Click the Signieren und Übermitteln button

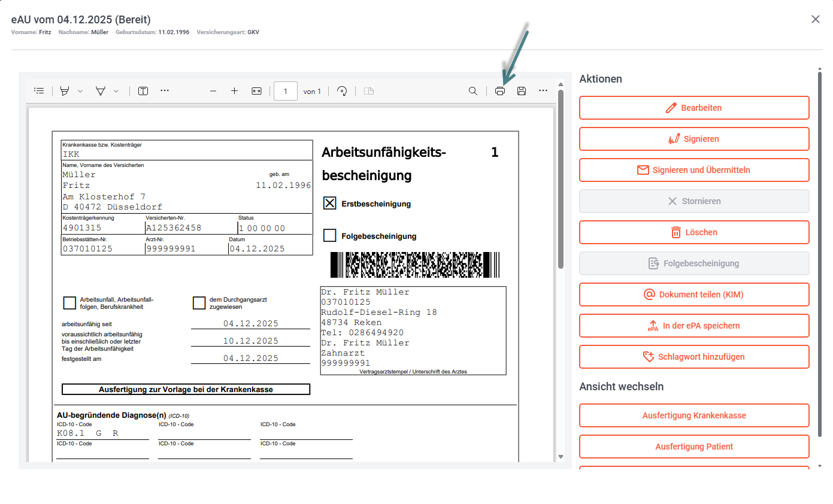pos(694,170)
